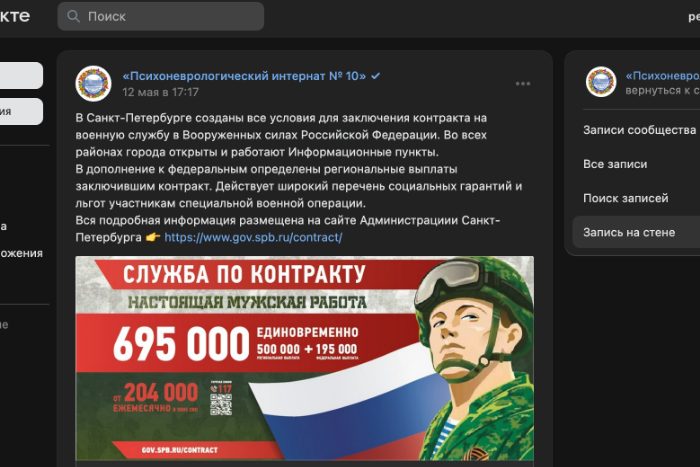Open the Служба по контракту banner image
Screen dimensions: 700x467
click(x=304, y=359)
